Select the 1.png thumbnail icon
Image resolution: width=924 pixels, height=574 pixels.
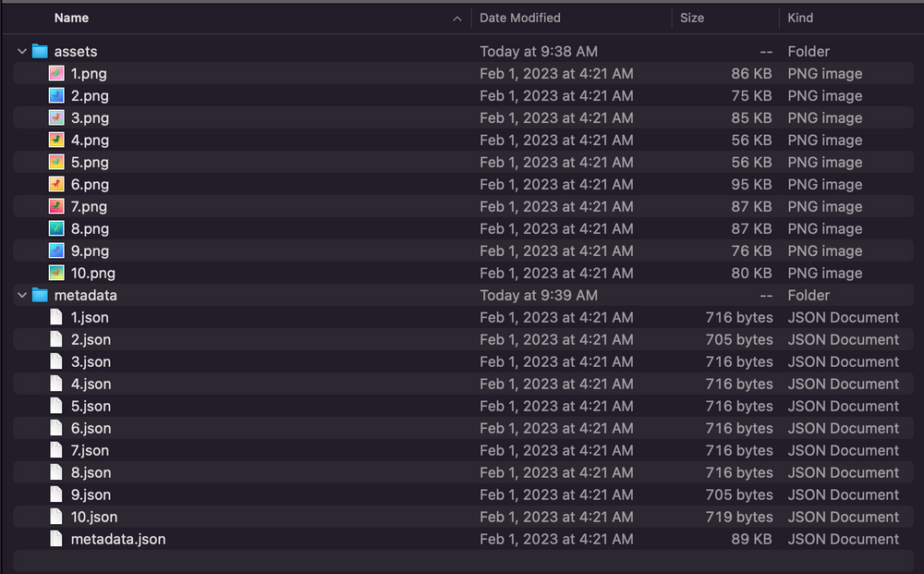(x=56, y=74)
